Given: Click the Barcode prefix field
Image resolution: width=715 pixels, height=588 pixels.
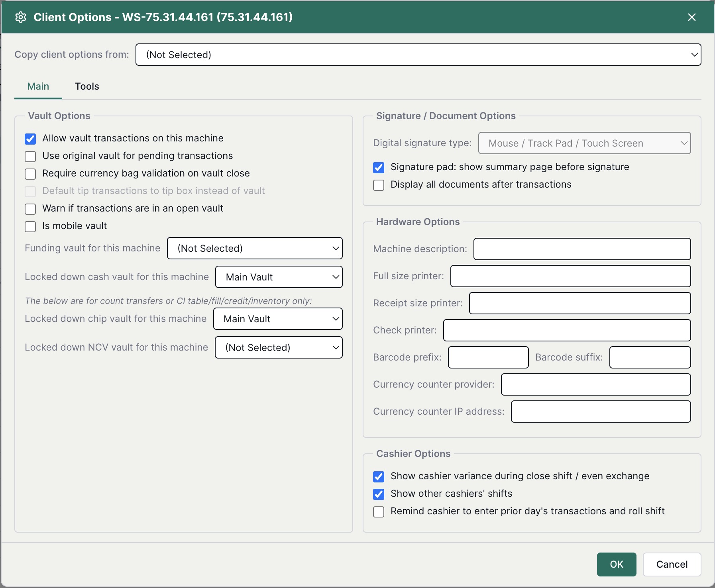Looking at the screenshot, I should point(488,357).
